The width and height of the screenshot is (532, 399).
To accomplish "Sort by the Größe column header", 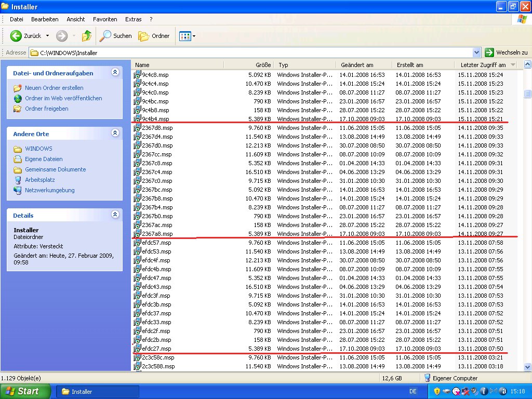I will pyautogui.click(x=249, y=65).
